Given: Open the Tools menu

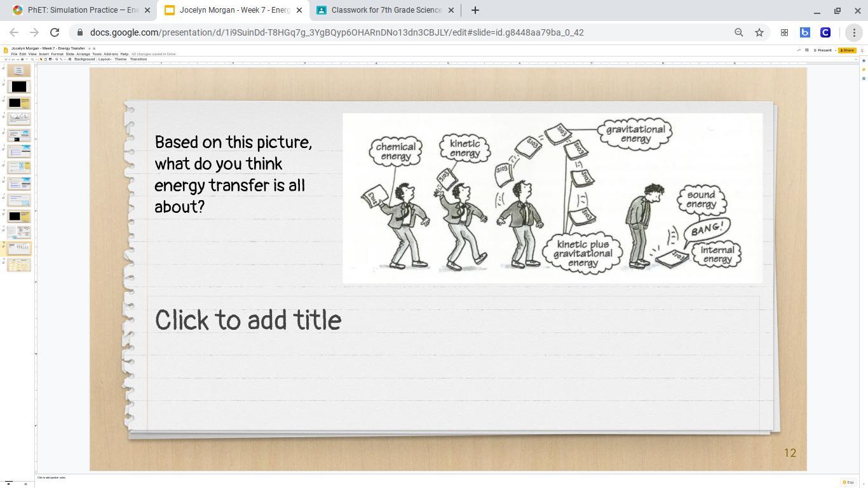Looking at the screenshot, I should tap(97, 54).
